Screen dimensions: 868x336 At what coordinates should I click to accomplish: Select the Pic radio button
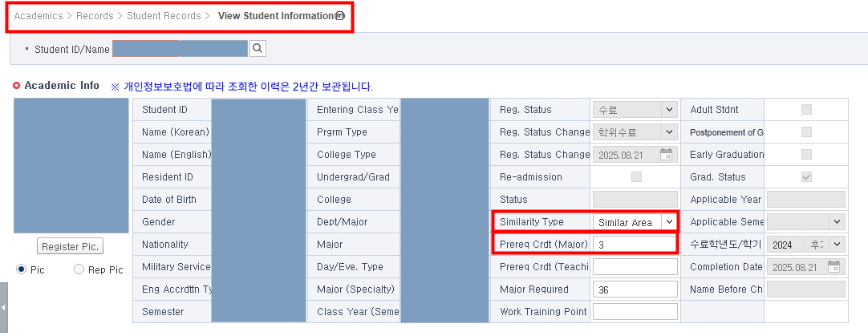(22, 270)
